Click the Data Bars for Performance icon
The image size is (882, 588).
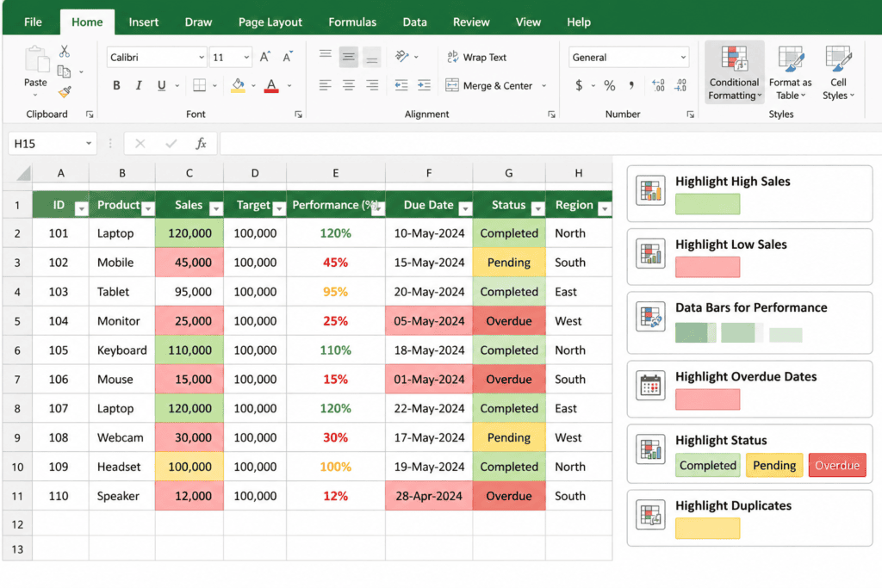click(651, 317)
